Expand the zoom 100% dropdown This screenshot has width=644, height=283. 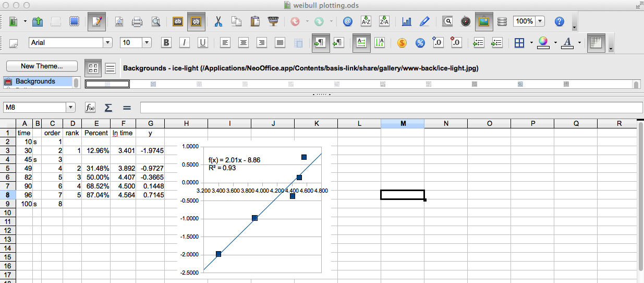click(x=540, y=22)
